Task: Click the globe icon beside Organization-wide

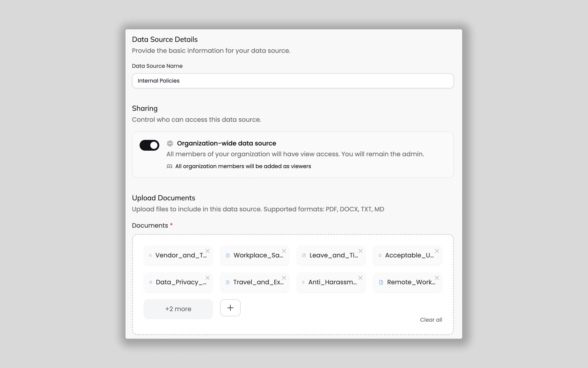Action: pyautogui.click(x=170, y=143)
